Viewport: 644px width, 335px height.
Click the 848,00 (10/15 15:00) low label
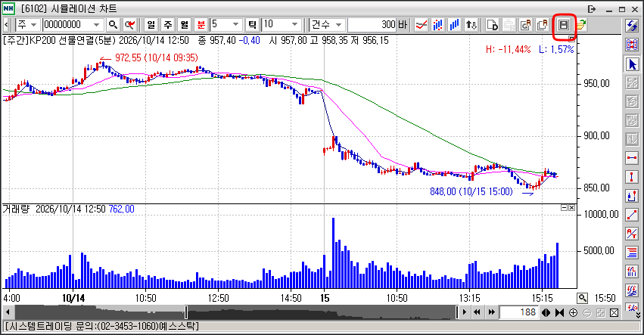pyautogui.click(x=471, y=192)
